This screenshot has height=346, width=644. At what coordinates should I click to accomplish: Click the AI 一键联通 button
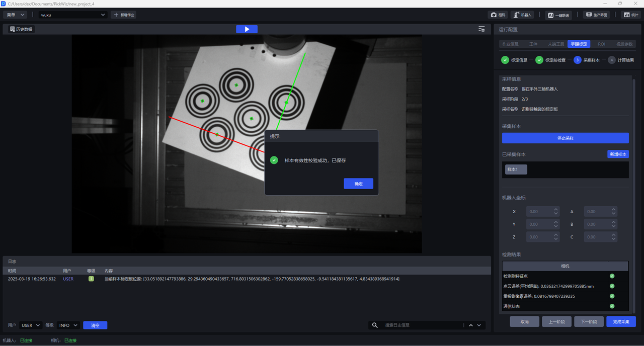click(558, 15)
